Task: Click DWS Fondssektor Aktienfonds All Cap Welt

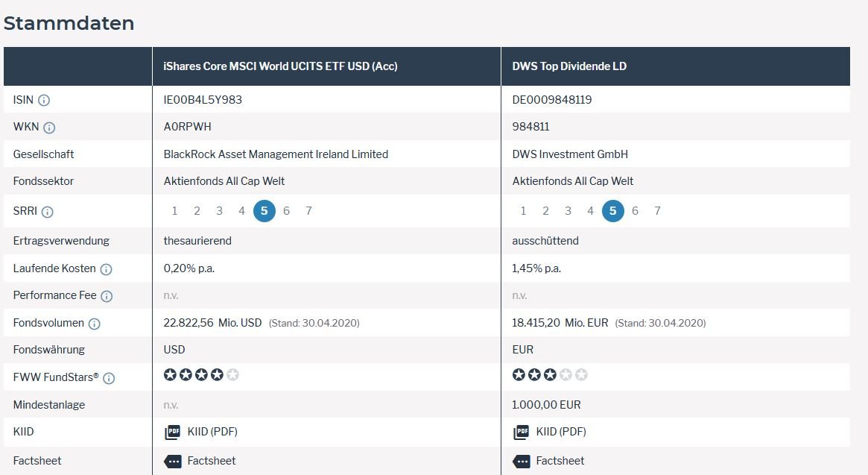Action: pos(573,180)
